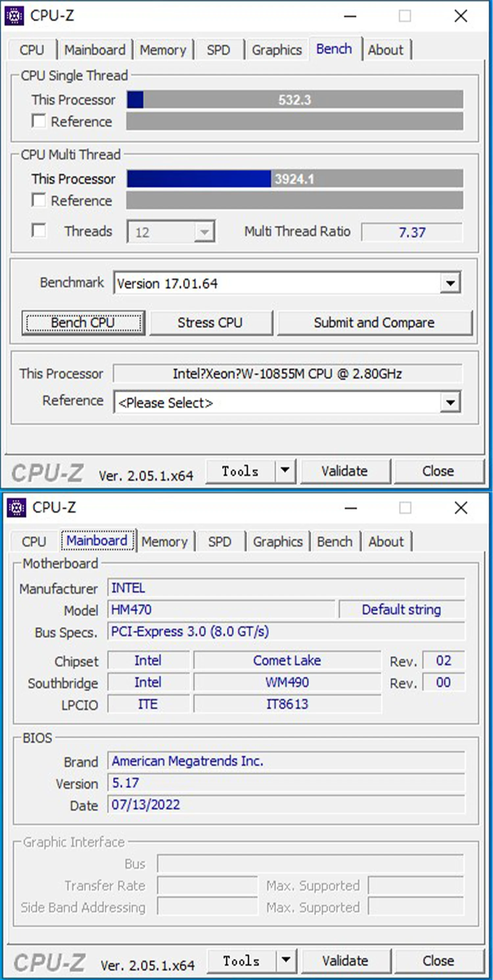This screenshot has width=493, height=980.
Task: Switch to CPU tab in bottom window
Action: pos(34,542)
